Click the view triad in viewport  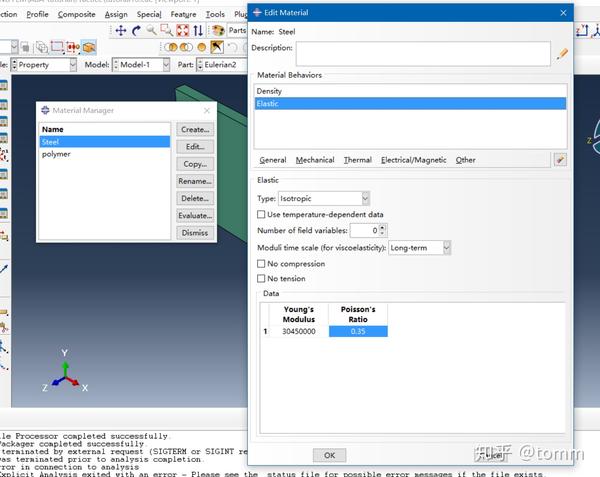point(65,372)
